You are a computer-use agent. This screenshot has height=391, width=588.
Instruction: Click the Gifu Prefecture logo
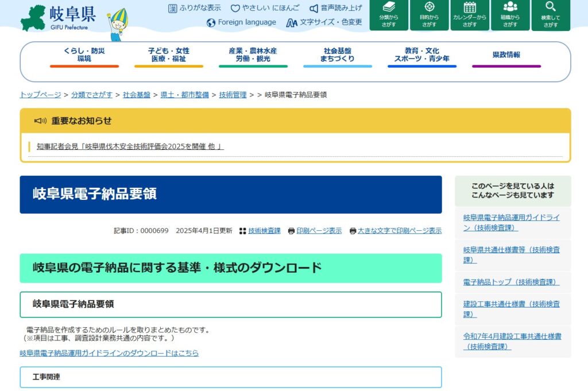59,18
